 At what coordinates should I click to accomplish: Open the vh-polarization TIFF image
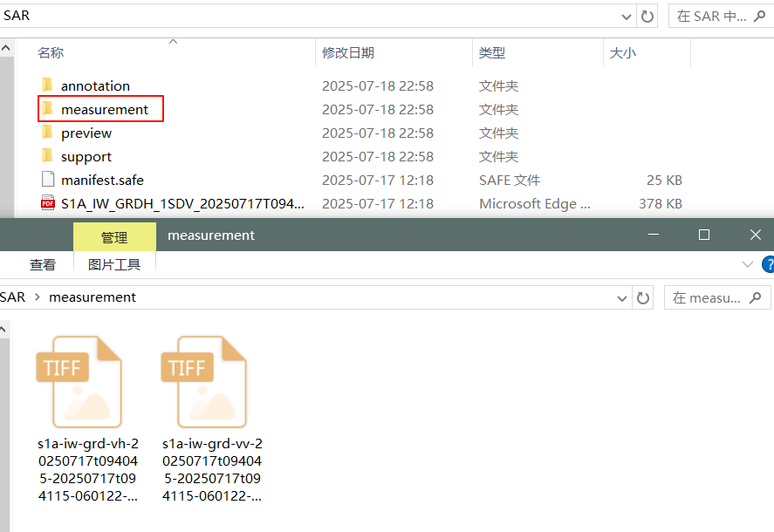coord(80,381)
